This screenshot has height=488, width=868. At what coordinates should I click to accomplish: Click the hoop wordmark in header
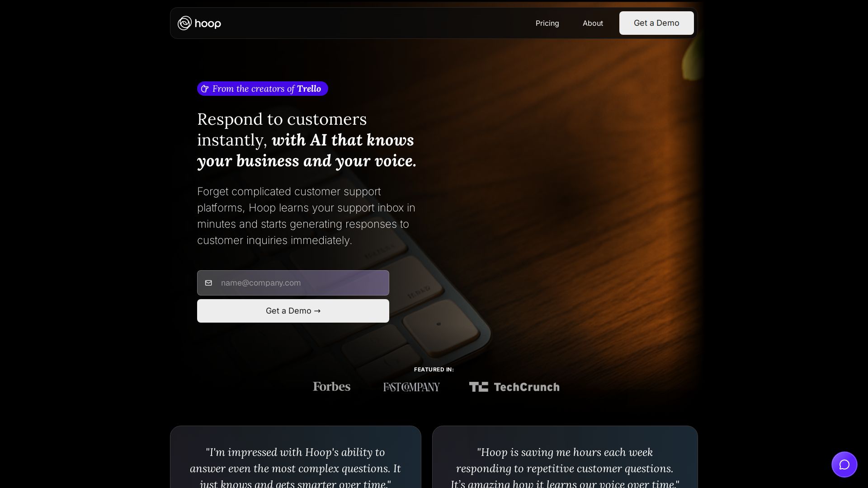(x=208, y=23)
